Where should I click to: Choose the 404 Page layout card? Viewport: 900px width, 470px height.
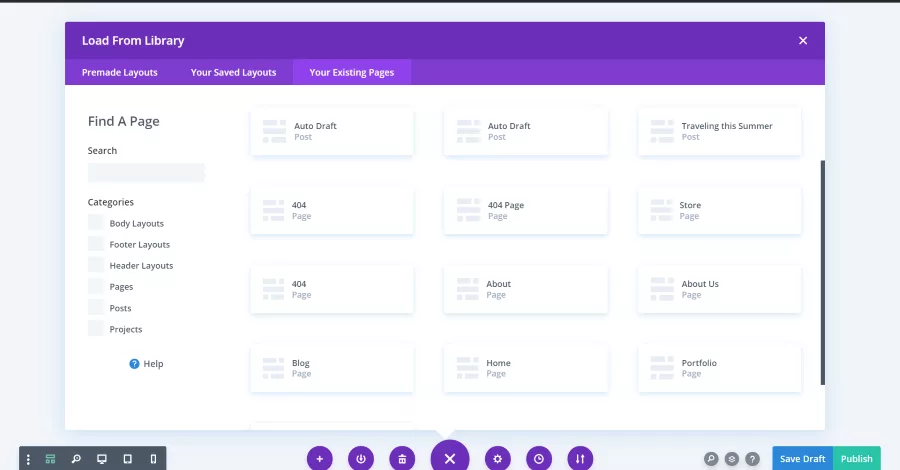coord(526,211)
